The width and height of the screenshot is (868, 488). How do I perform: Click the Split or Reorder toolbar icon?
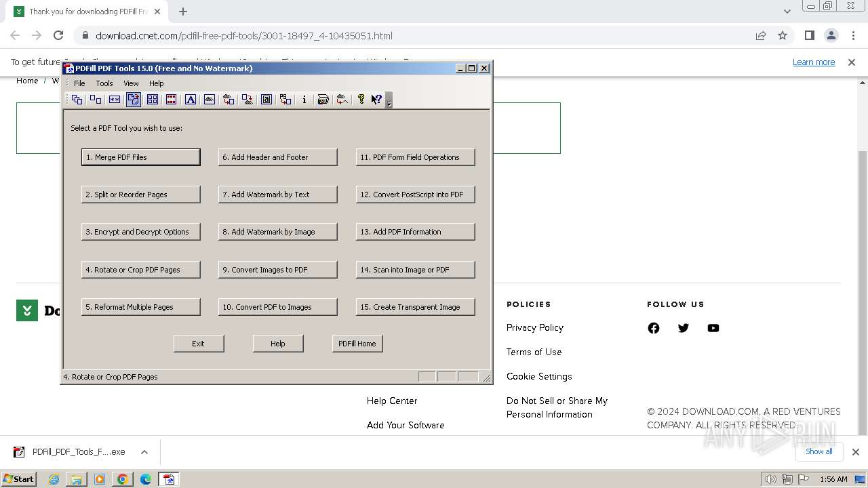tap(96, 100)
